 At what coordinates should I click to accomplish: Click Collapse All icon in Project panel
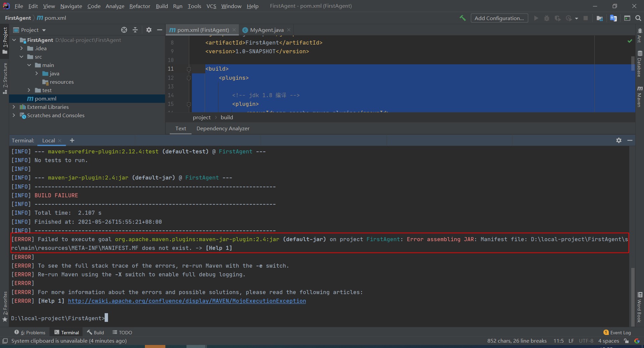(x=135, y=30)
